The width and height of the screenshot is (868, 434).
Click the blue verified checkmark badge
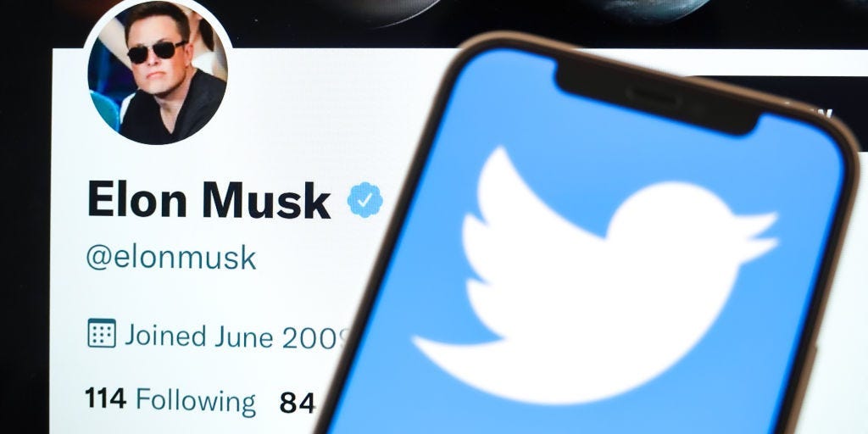click(364, 200)
